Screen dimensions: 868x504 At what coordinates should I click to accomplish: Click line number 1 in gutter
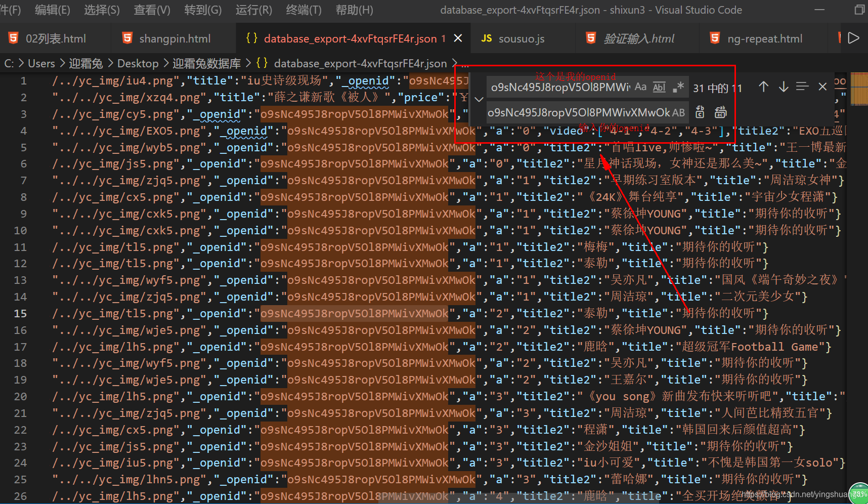24,81
